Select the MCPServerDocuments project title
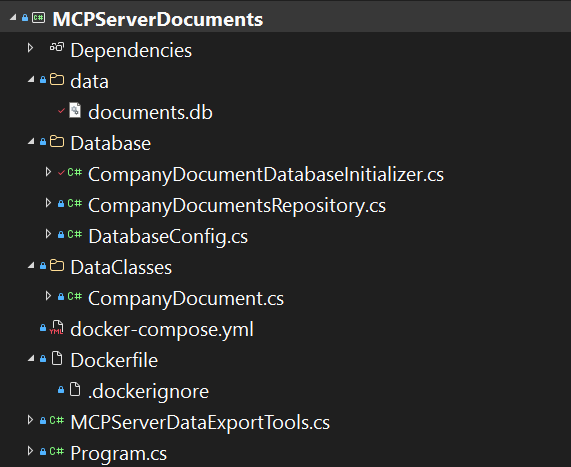 pos(158,19)
